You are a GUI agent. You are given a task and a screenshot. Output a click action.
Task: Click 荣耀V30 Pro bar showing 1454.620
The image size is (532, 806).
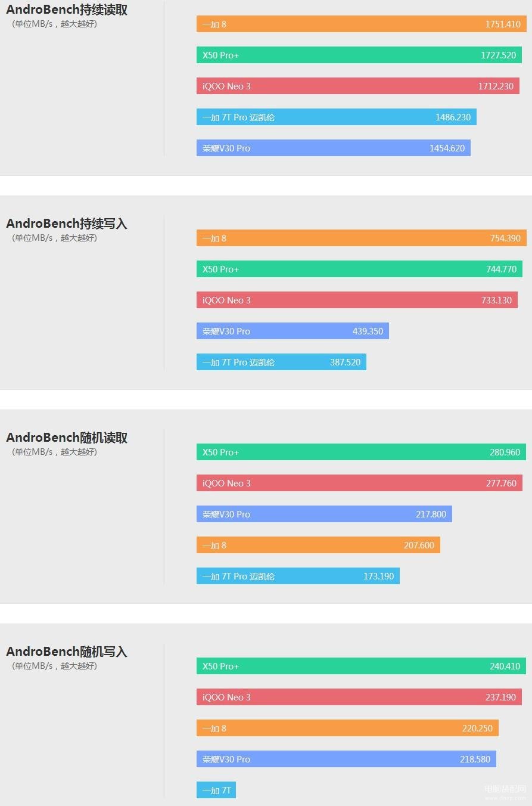click(x=334, y=148)
